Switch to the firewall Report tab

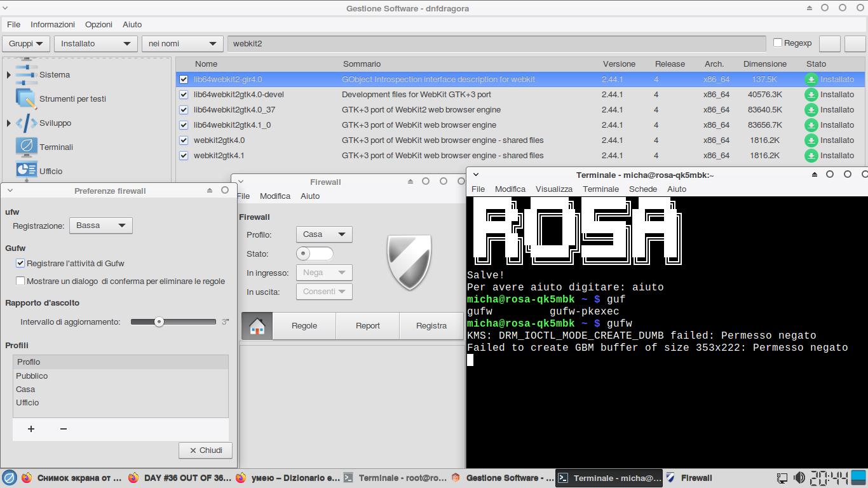[x=368, y=326]
